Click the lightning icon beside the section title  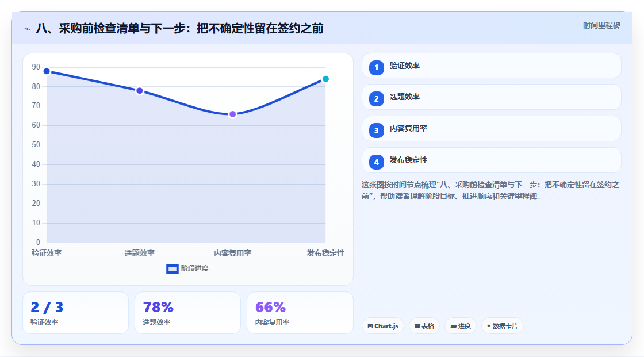[27, 29]
